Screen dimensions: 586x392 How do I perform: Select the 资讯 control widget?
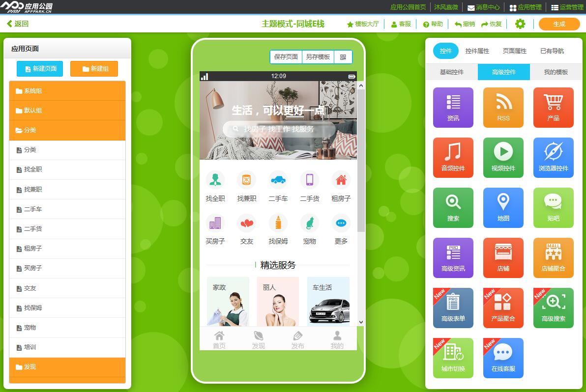point(453,107)
